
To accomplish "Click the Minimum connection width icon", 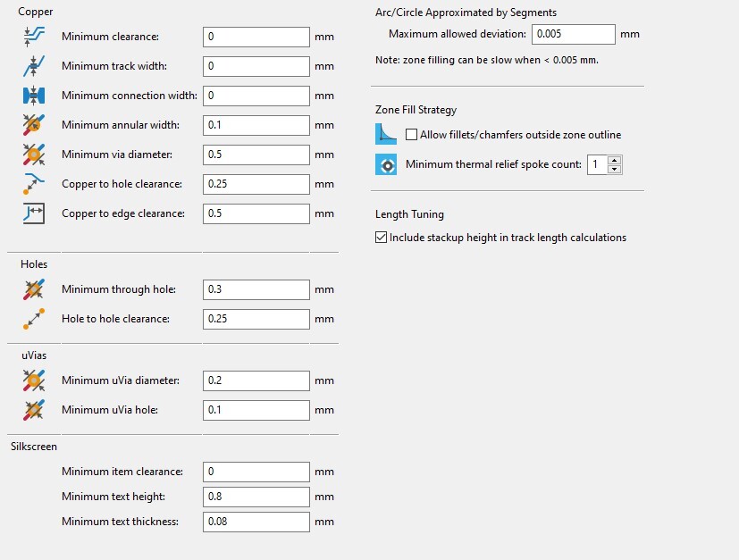I will (34, 96).
